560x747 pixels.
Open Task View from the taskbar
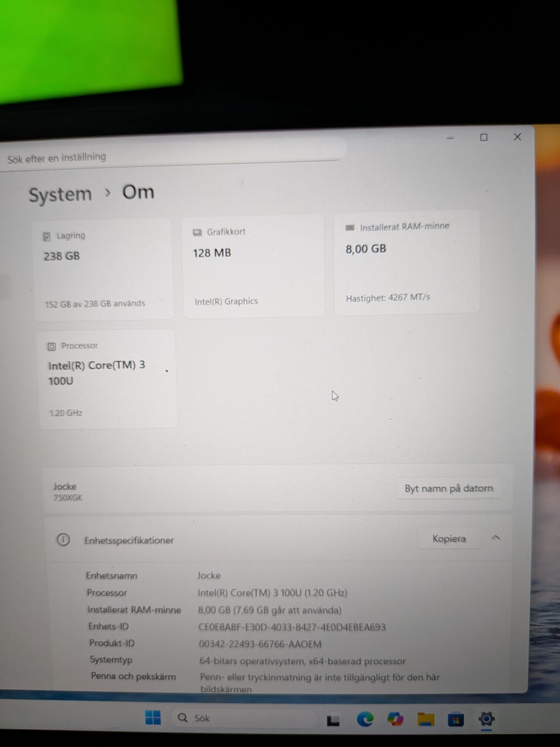333,720
